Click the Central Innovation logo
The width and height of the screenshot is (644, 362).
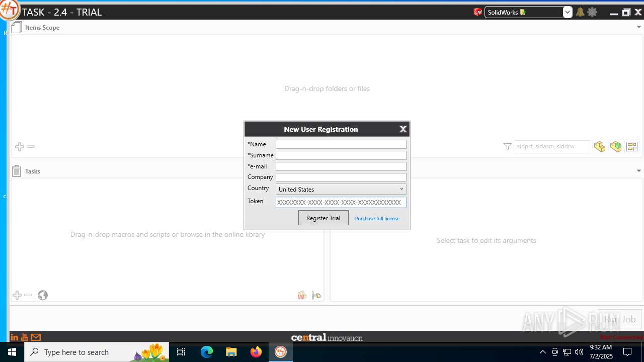point(327,337)
